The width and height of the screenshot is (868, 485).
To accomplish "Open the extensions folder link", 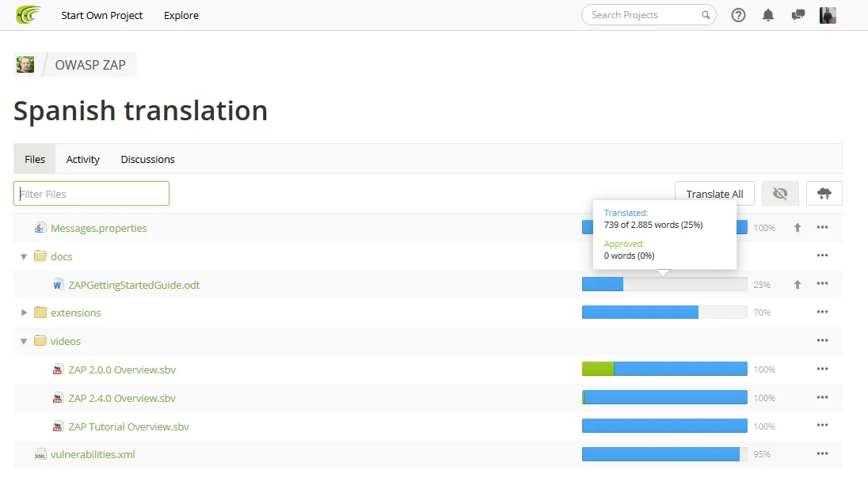I will coord(76,313).
